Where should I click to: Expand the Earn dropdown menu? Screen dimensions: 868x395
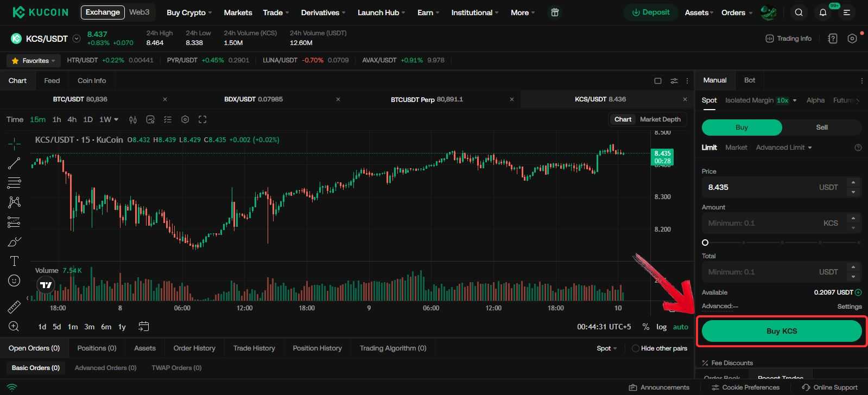click(428, 12)
